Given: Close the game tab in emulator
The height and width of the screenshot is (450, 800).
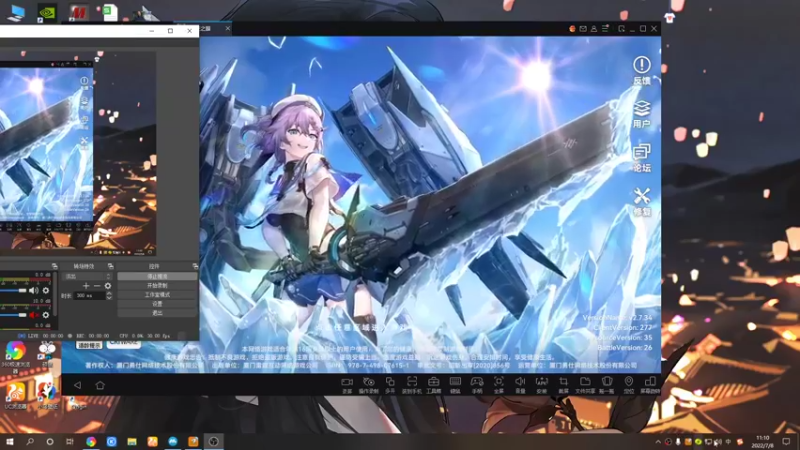Looking at the screenshot, I should 228,29.
